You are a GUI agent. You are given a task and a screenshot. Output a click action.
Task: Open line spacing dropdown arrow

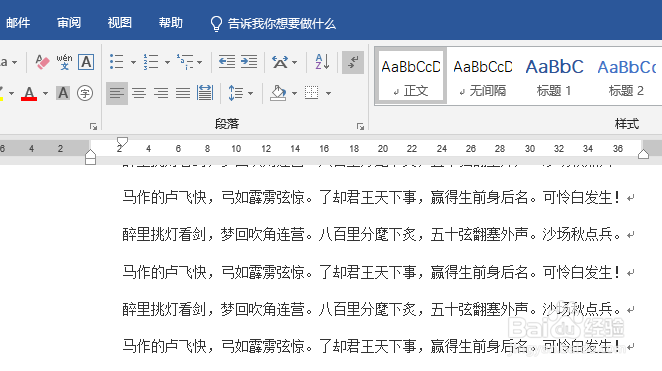pyautogui.click(x=250, y=93)
